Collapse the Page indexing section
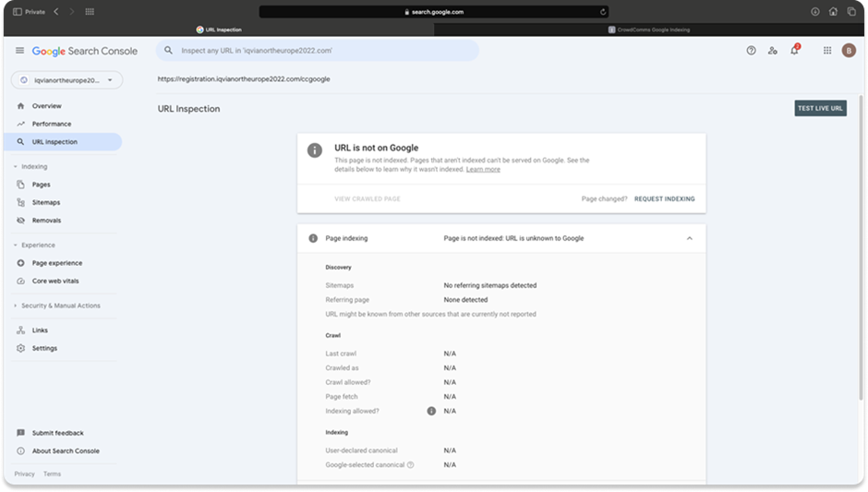 pyautogui.click(x=689, y=238)
